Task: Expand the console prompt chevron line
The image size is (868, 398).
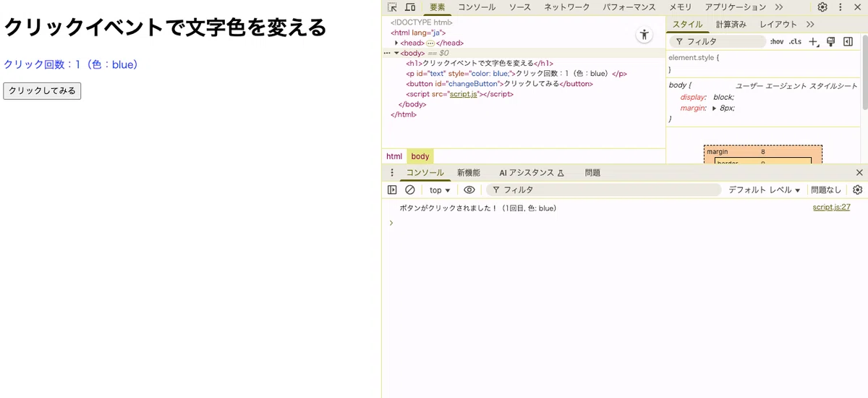Action: coord(391,223)
